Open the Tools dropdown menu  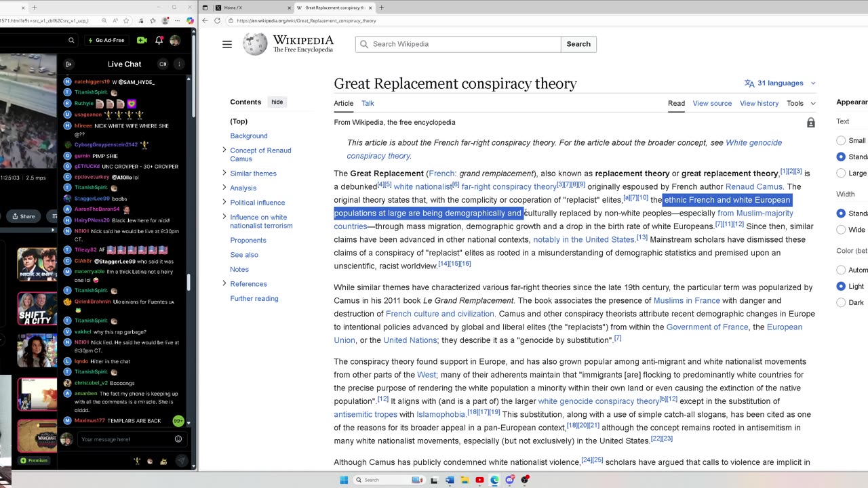[x=801, y=104]
